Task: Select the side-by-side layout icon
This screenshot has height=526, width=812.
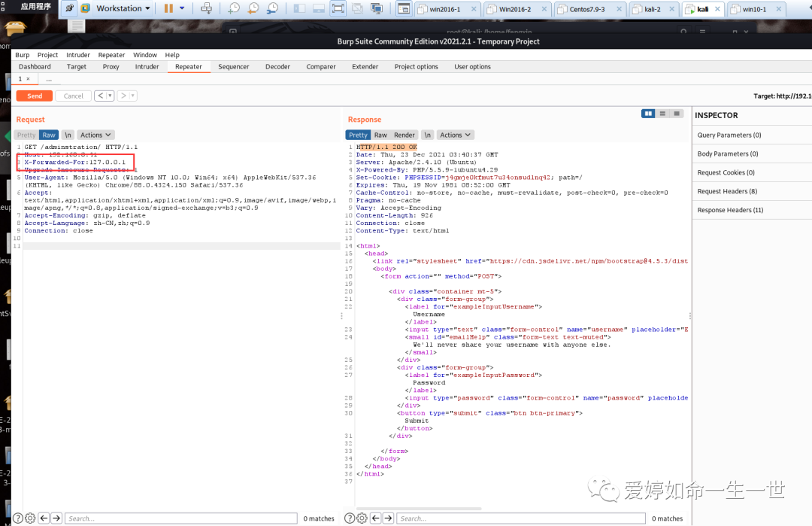Action: point(648,114)
